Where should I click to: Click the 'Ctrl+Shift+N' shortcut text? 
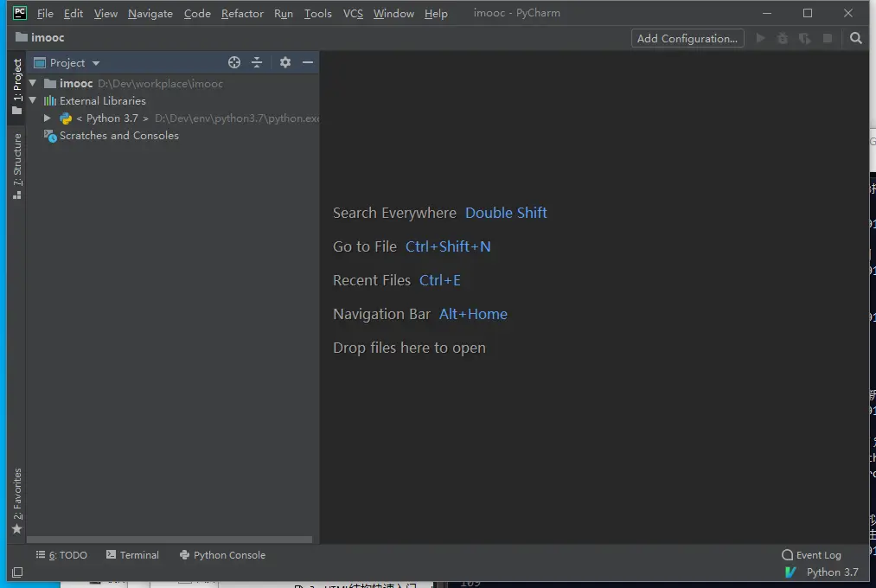click(x=447, y=246)
